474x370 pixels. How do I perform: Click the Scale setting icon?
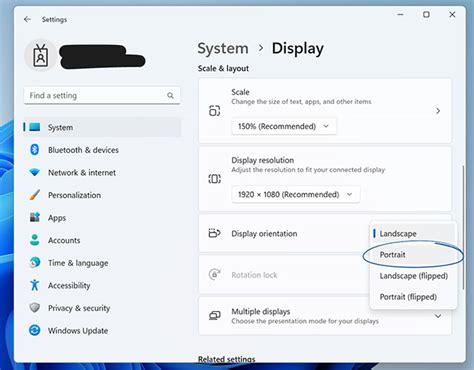(x=214, y=110)
